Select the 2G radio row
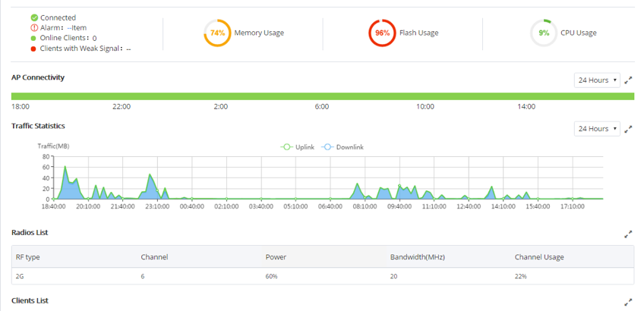Image resolution: width=644 pixels, height=311 pixels. [x=323, y=276]
